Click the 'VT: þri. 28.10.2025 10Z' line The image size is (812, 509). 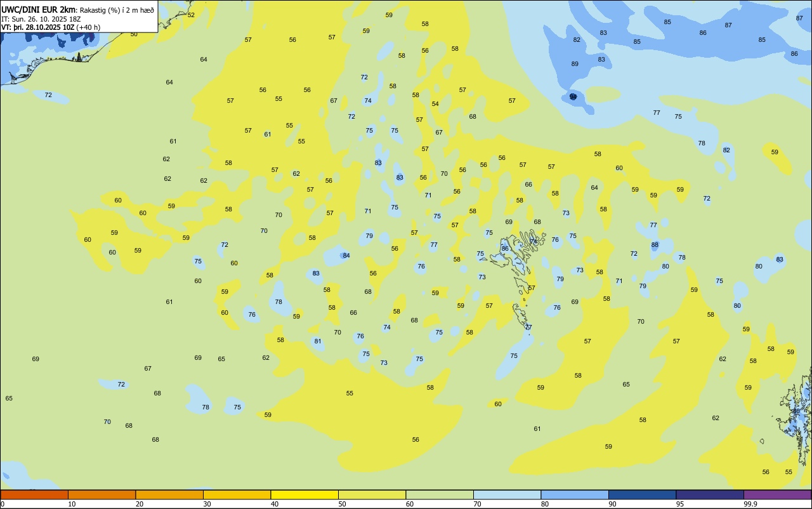point(37,27)
